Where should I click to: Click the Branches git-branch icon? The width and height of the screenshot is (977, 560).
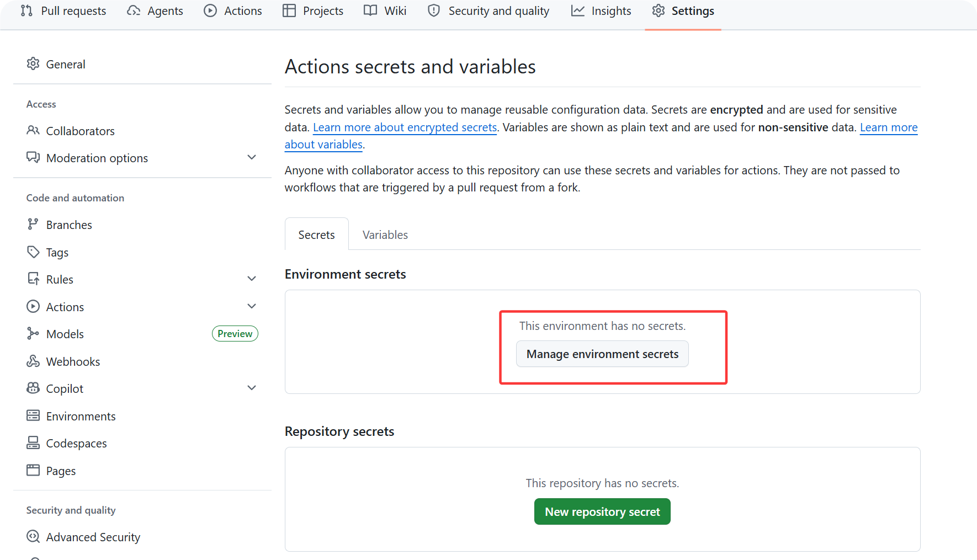33,225
